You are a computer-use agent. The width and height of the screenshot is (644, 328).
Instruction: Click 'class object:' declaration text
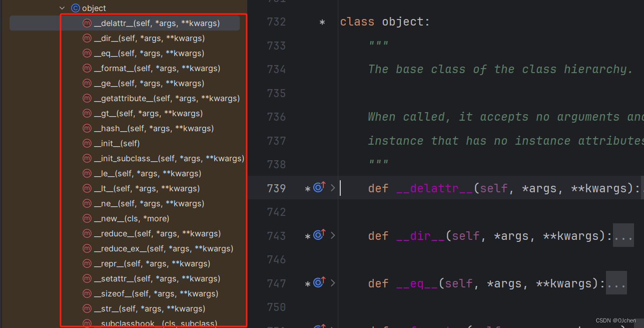click(x=385, y=22)
